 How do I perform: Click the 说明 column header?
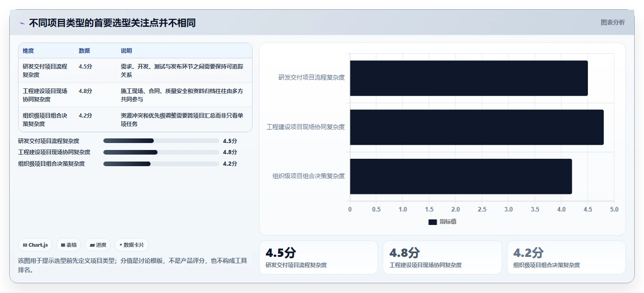click(x=126, y=51)
